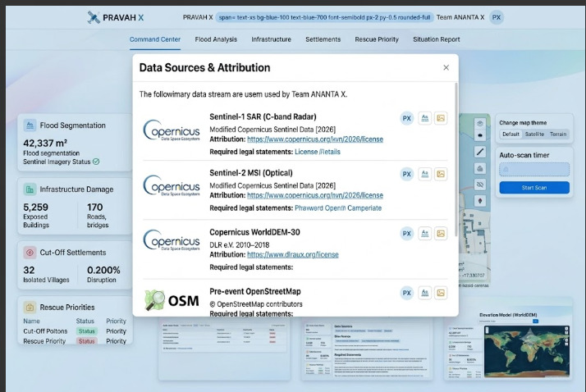Open the Flood Analysis tab
Screen dimensions: 586x392
216,39
